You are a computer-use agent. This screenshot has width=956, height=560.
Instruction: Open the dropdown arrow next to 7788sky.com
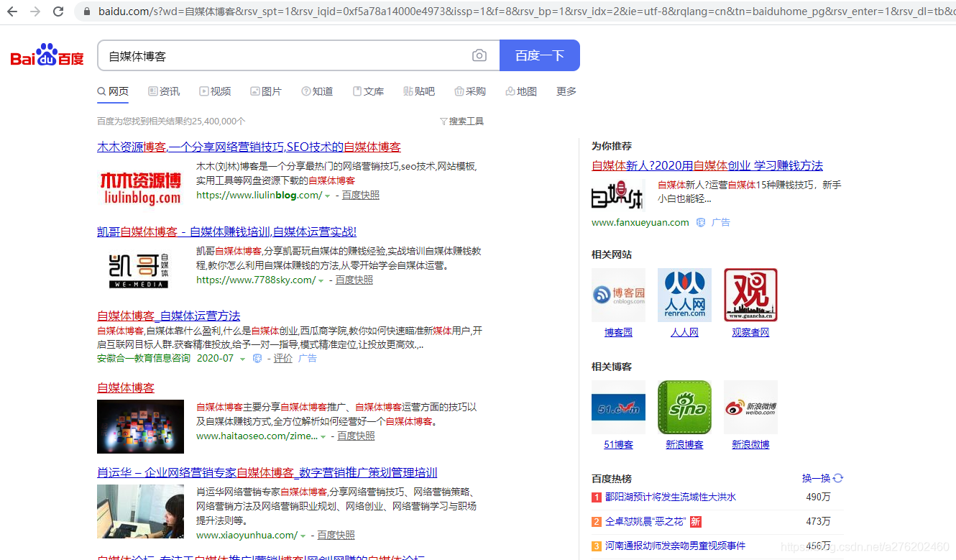[x=321, y=280]
